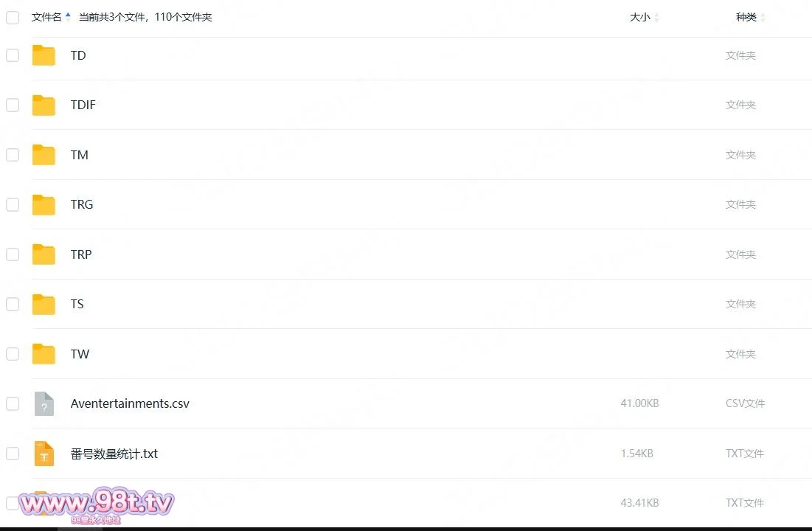Open the TW folder icon
Screen dimensions: 812x531
[44, 354]
